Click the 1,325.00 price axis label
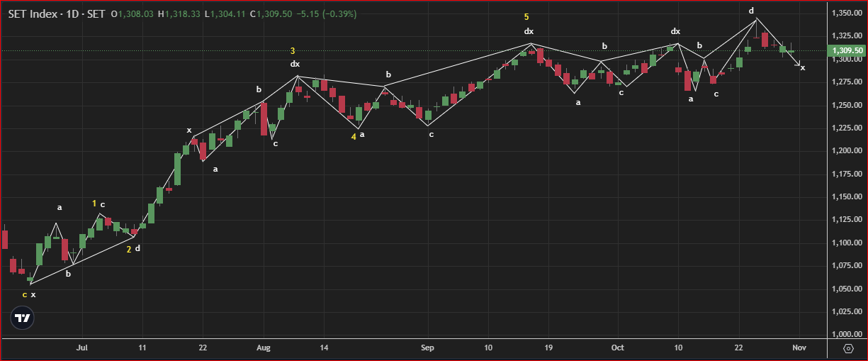Viewport: 868px width, 361px height. [847, 36]
